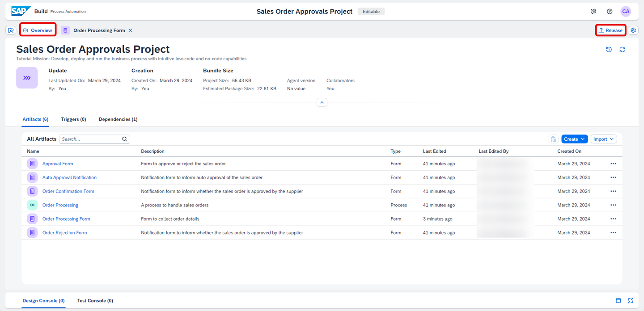Click the SAP logo

point(21,11)
